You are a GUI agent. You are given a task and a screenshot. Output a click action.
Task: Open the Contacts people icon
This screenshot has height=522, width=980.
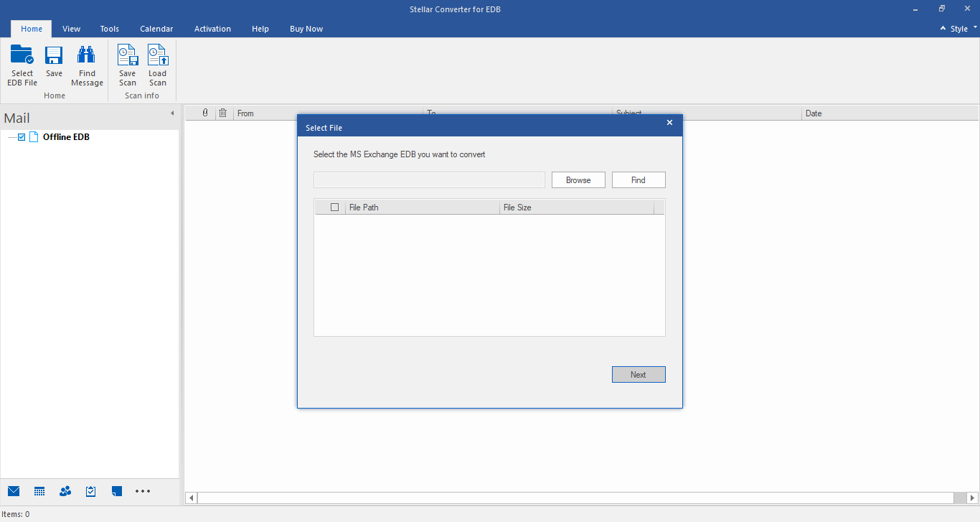pyautogui.click(x=65, y=491)
